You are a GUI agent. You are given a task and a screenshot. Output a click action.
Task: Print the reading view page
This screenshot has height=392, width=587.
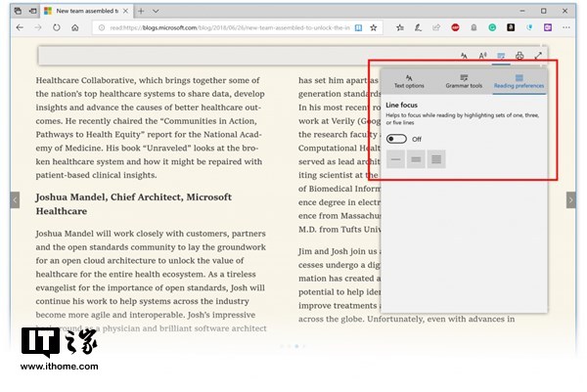[x=519, y=56]
